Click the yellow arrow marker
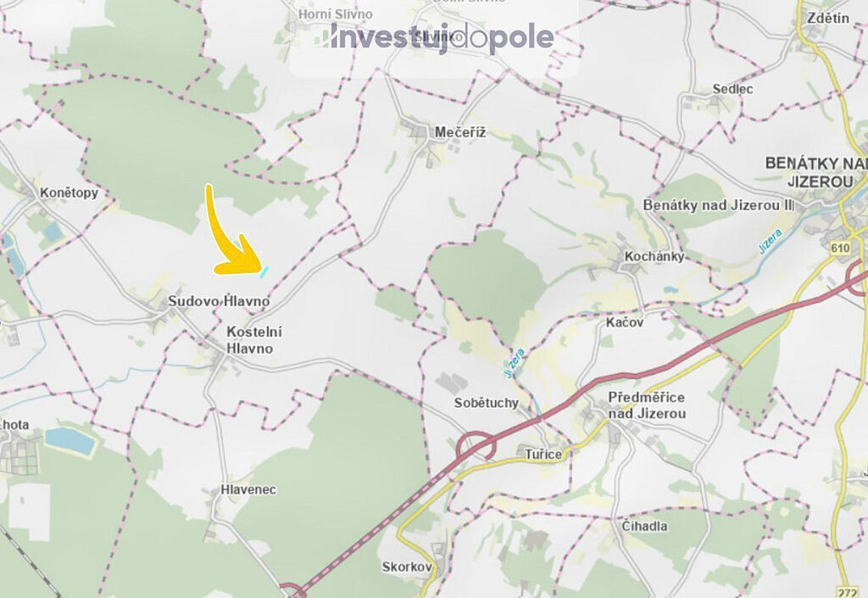Viewport: 868px width, 598px height. [x=230, y=232]
